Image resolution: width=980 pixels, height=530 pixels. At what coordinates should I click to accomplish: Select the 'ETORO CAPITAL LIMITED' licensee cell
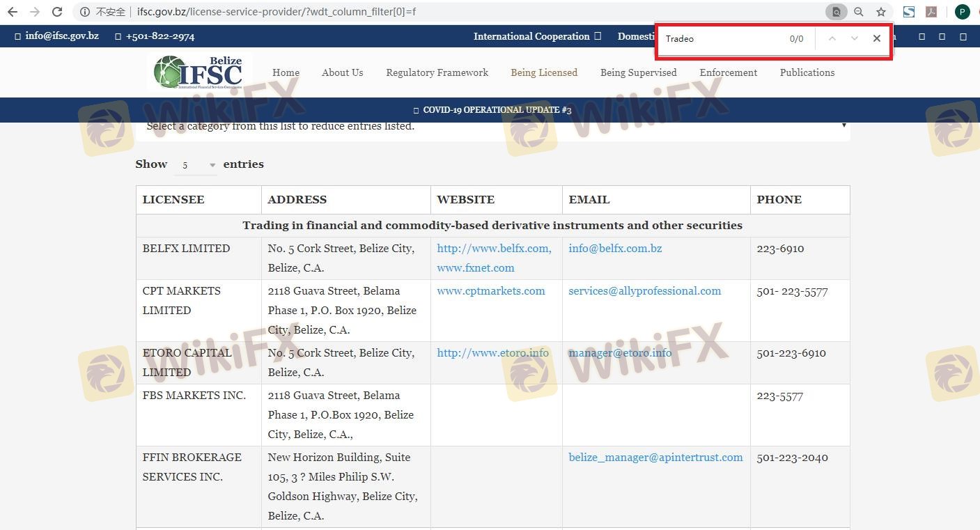(x=199, y=363)
